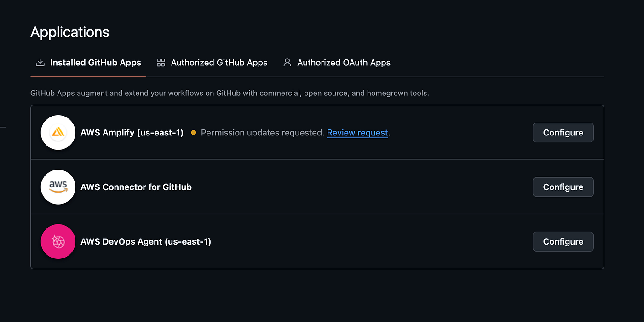Configure the AWS Amplify (us-east-1) app

point(563,133)
